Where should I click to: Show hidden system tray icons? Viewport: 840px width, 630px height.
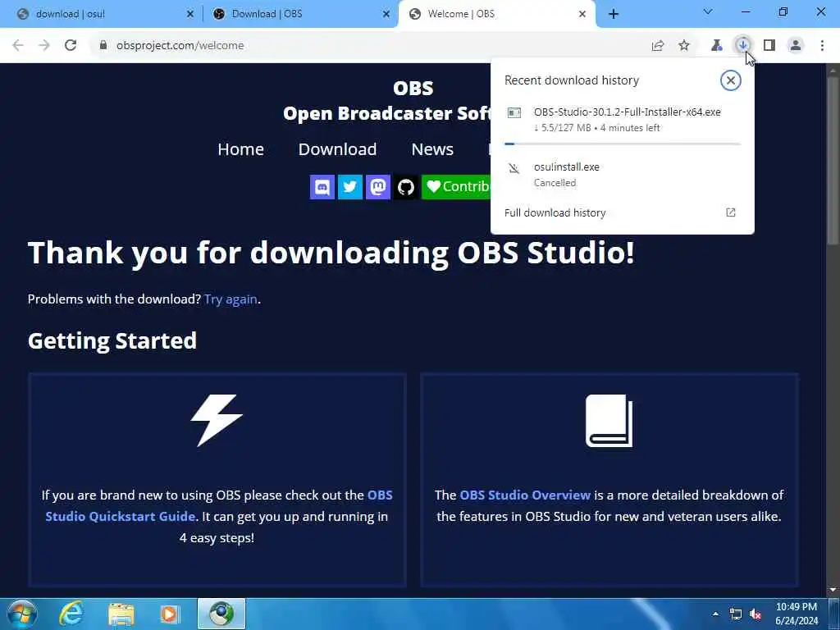[x=715, y=614]
